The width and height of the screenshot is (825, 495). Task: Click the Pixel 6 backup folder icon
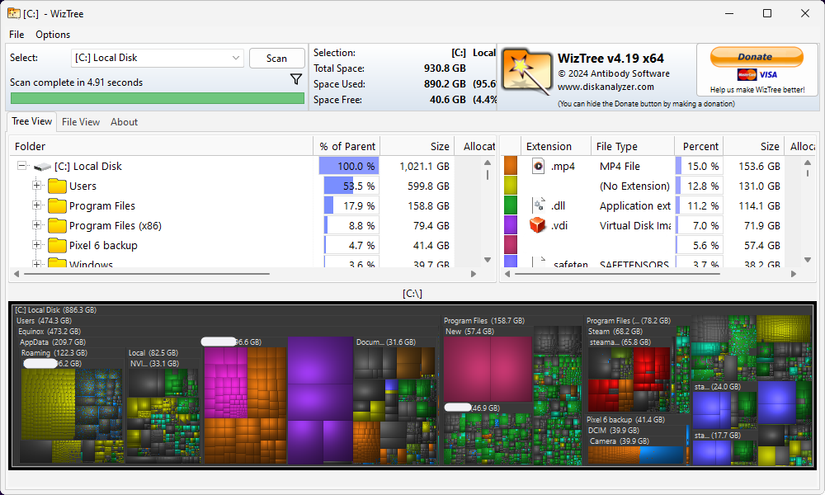[57, 245]
